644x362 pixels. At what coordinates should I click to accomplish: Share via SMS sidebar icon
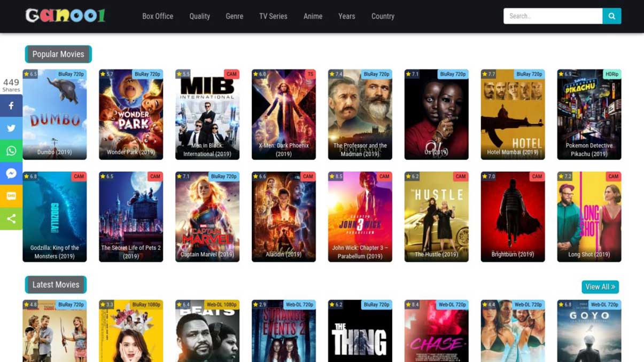tap(11, 196)
